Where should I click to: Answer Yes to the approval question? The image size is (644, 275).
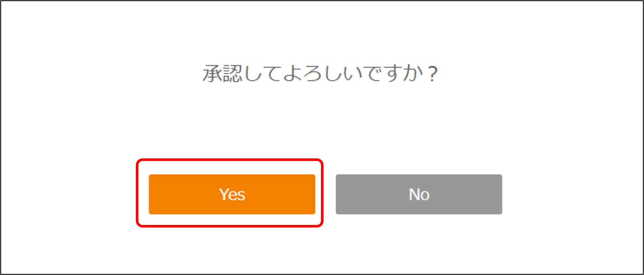point(232,194)
